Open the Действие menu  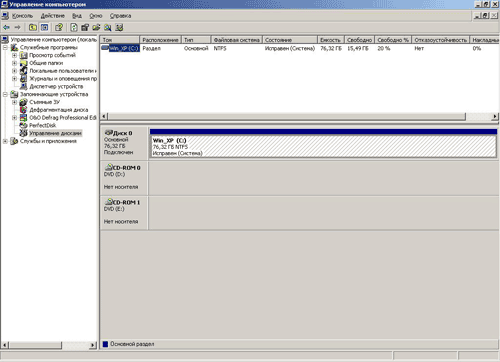click(53, 16)
